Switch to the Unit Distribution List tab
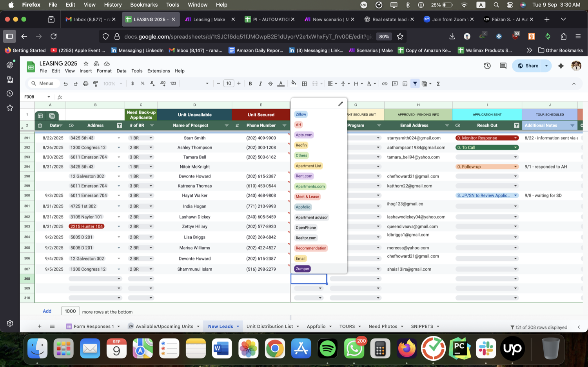588x367 pixels. 270,326
